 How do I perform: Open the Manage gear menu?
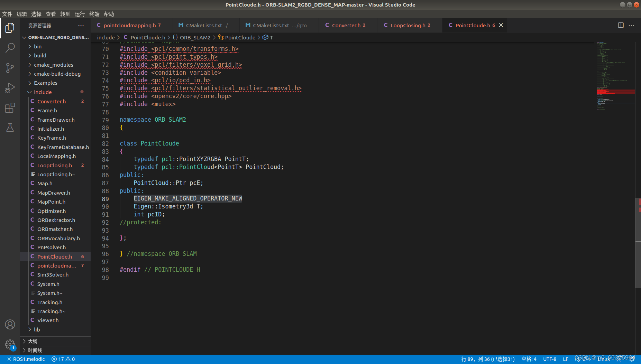pyautogui.click(x=10, y=345)
